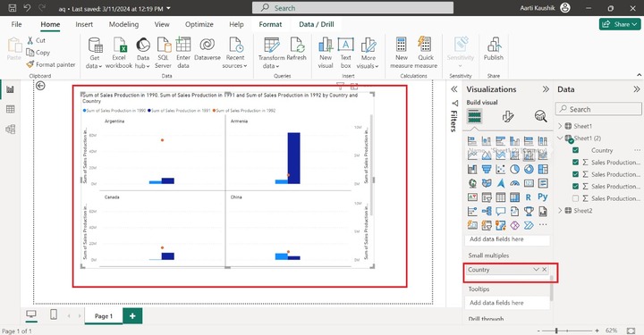
Task: Collapse the Visualizations pane
Action: click(x=546, y=89)
